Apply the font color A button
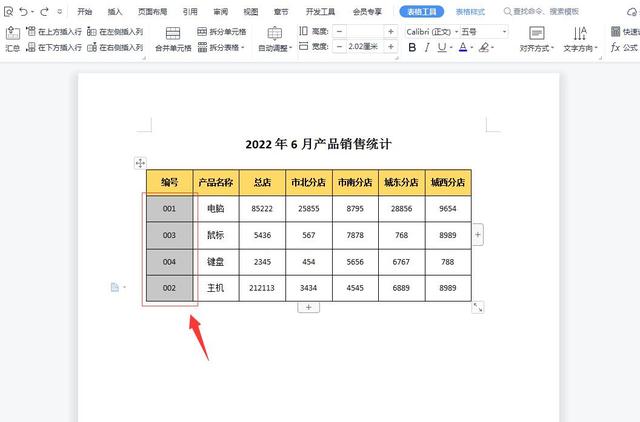The width and height of the screenshot is (640, 422). pos(463,48)
